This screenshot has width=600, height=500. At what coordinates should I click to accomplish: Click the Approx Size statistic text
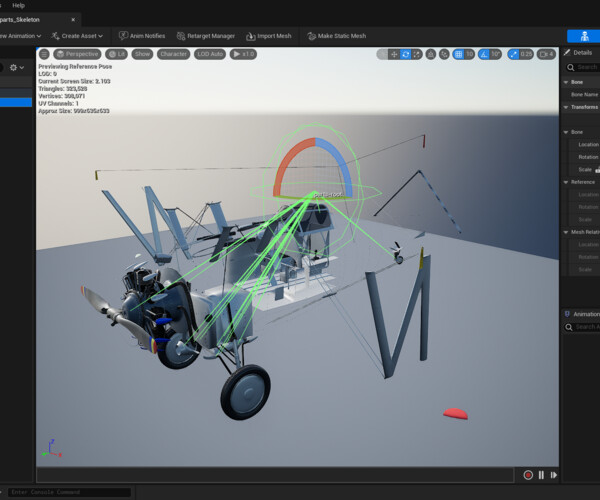coord(73,111)
